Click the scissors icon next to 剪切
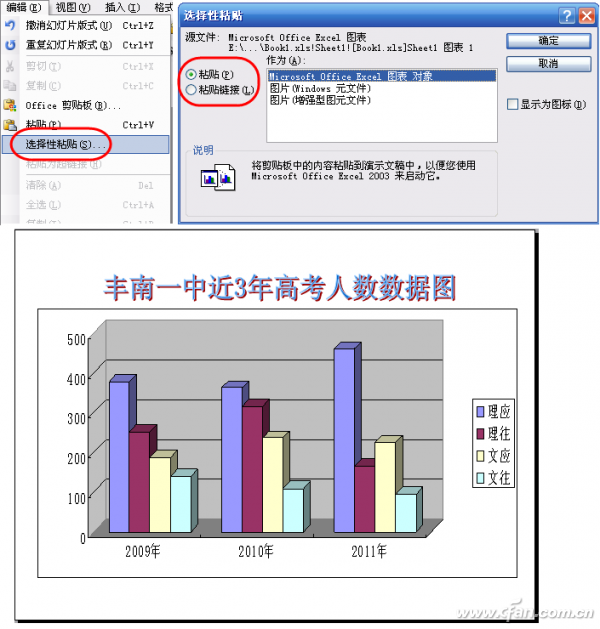This screenshot has width=600, height=629. [10, 66]
